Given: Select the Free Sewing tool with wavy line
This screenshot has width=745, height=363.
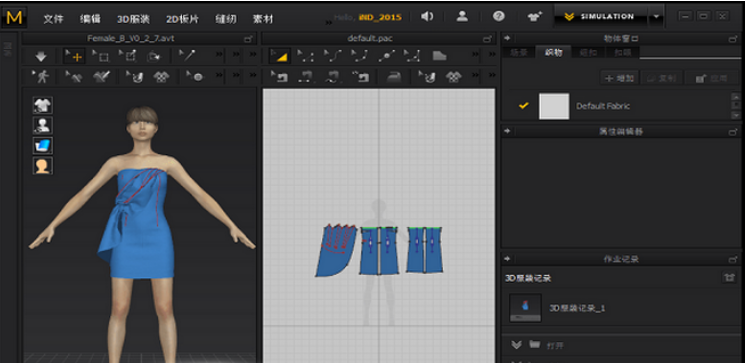Looking at the screenshot, I should click(x=333, y=76).
